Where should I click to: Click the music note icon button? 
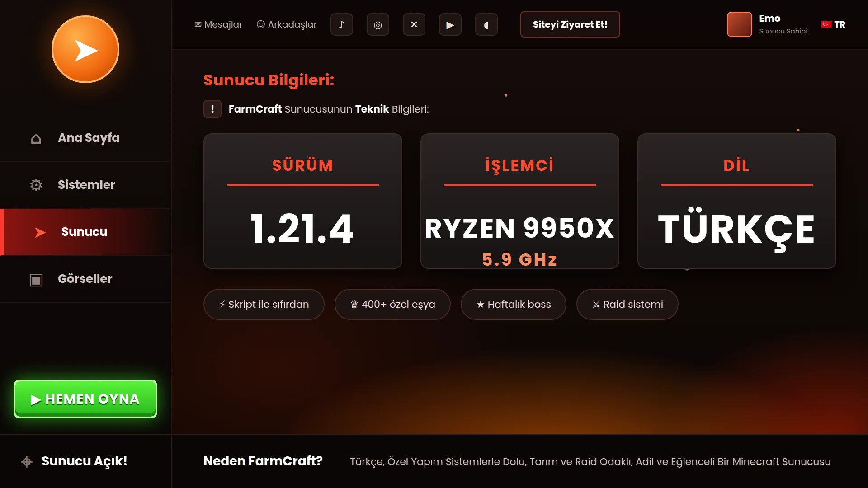342,24
